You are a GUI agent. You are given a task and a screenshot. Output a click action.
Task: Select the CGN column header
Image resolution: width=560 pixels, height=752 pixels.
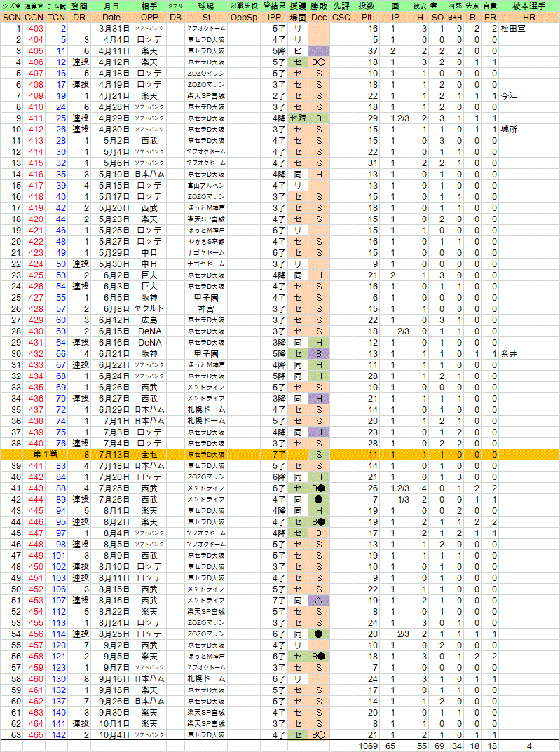pyautogui.click(x=34, y=18)
